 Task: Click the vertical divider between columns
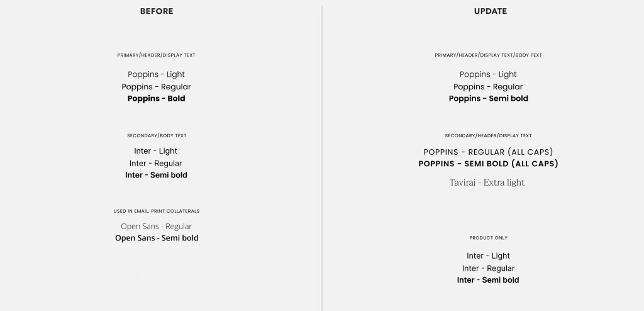[322, 157]
